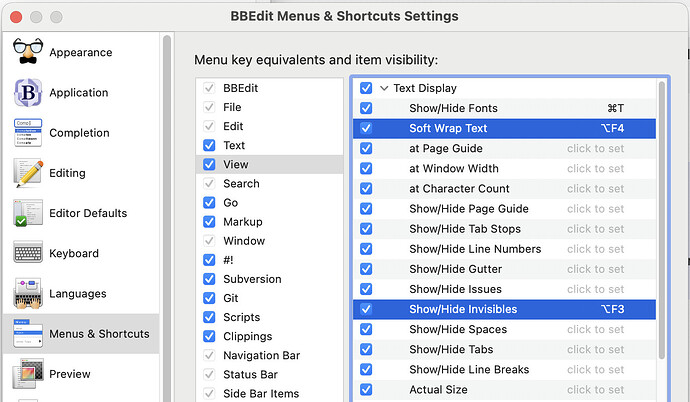The image size is (690, 402).
Task: Select Navigation Bar in the menu list
Action: (x=269, y=355)
